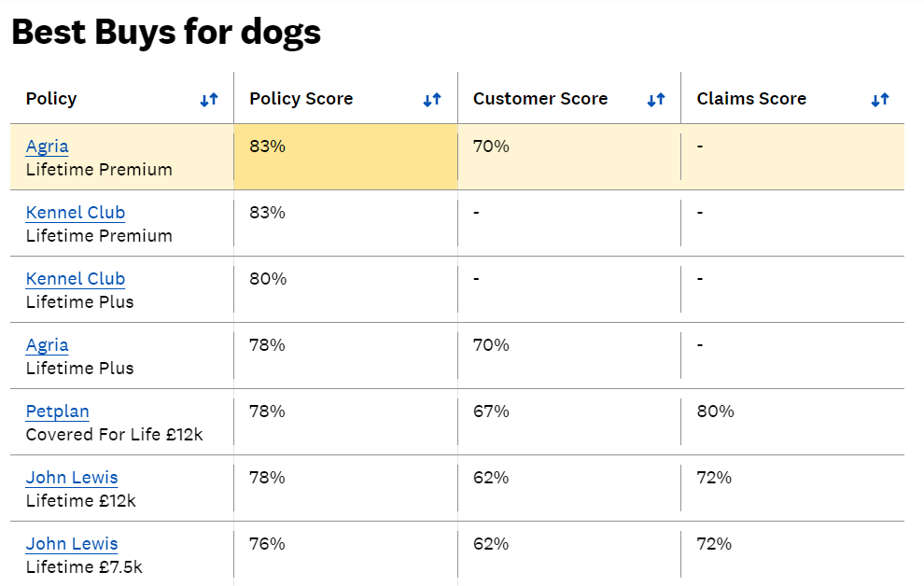This screenshot has width=924, height=586.
Task: Select Petplan 67% customer score cell
Action: (x=569, y=422)
